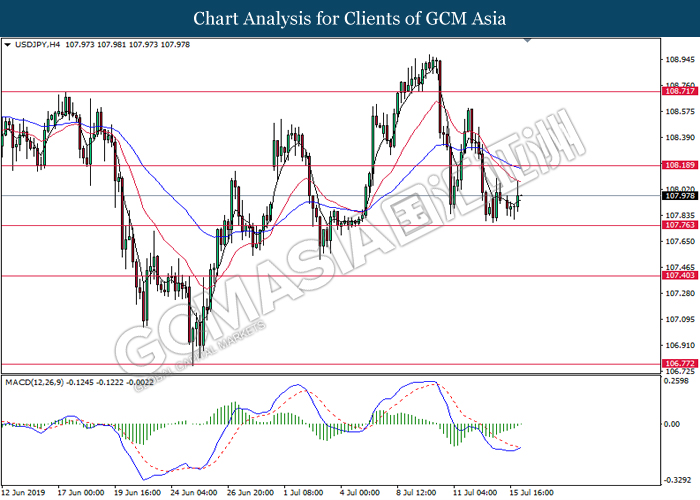This screenshot has width=700, height=500.
Task: Click the MACD 0.00 scale value
Action: point(672,424)
